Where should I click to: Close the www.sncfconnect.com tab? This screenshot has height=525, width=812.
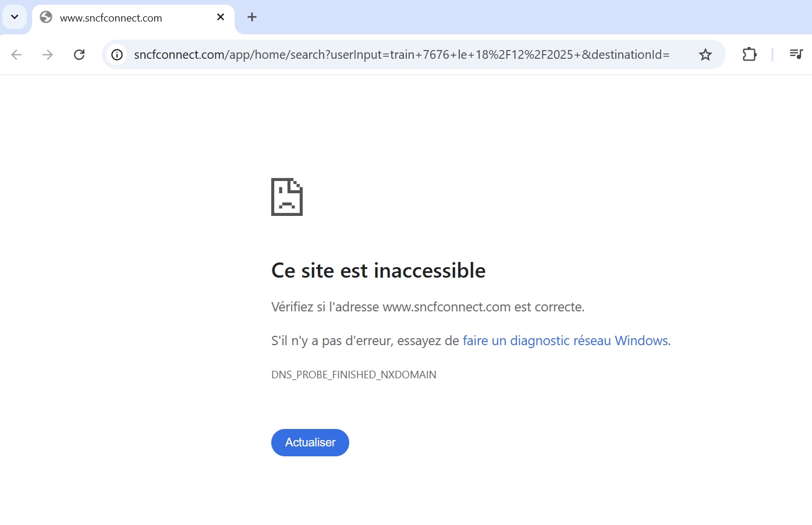coord(221,17)
